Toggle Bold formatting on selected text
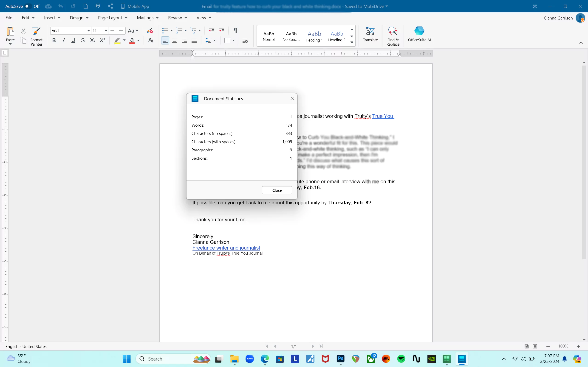 pyautogui.click(x=54, y=40)
